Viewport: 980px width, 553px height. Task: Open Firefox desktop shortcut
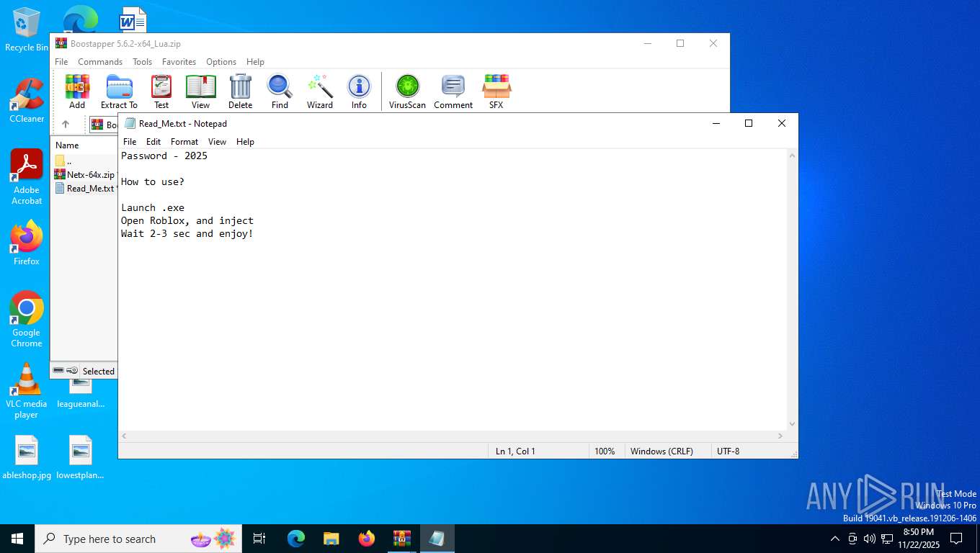click(27, 243)
